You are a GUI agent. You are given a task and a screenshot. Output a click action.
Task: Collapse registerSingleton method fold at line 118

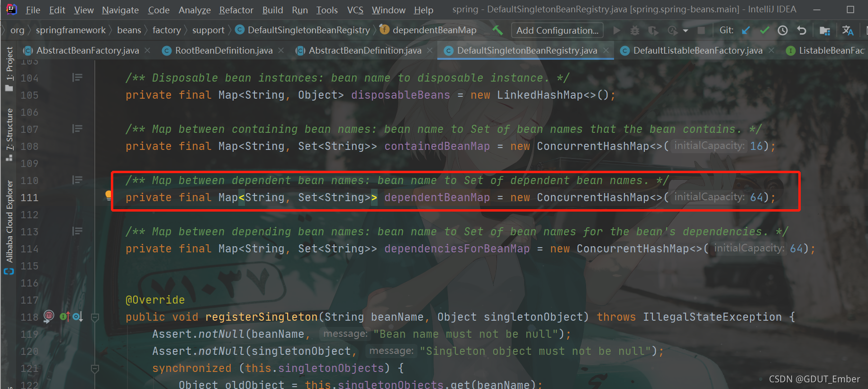(x=95, y=317)
